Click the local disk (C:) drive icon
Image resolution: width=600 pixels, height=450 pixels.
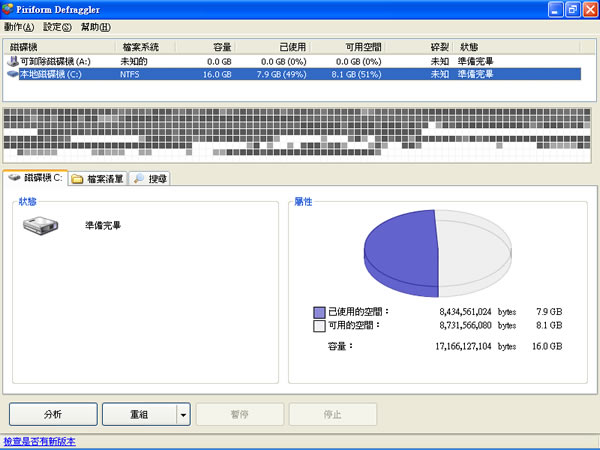[12, 73]
